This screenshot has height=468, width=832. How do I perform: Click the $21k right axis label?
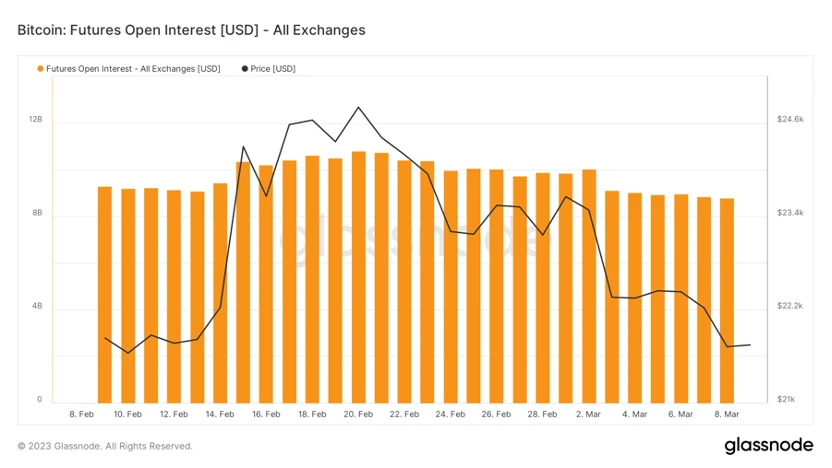click(786, 400)
